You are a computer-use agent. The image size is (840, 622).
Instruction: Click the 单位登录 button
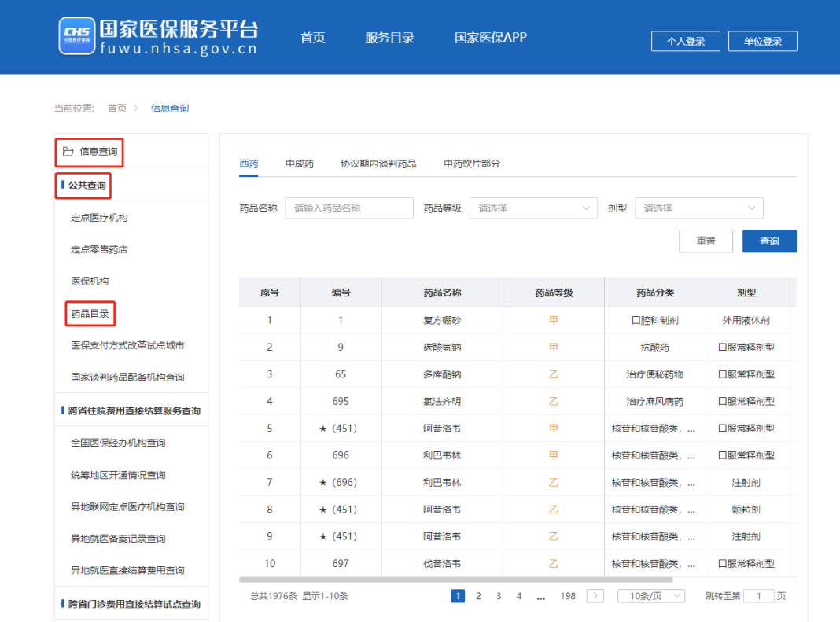tap(762, 41)
